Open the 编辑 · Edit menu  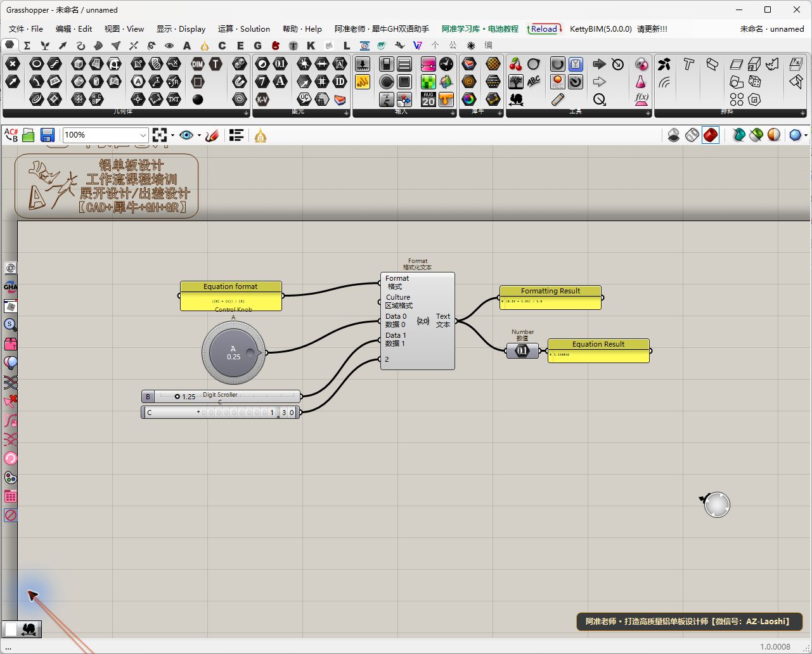[74, 29]
